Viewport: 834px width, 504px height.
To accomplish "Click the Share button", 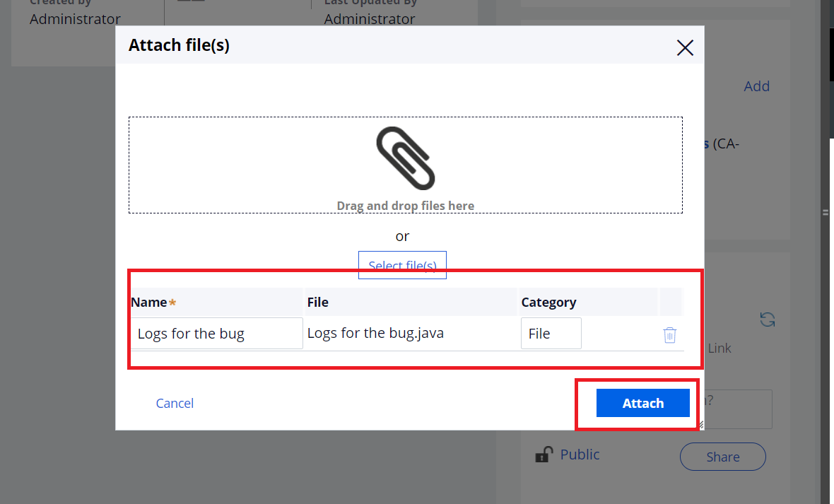I will pos(723,457).
